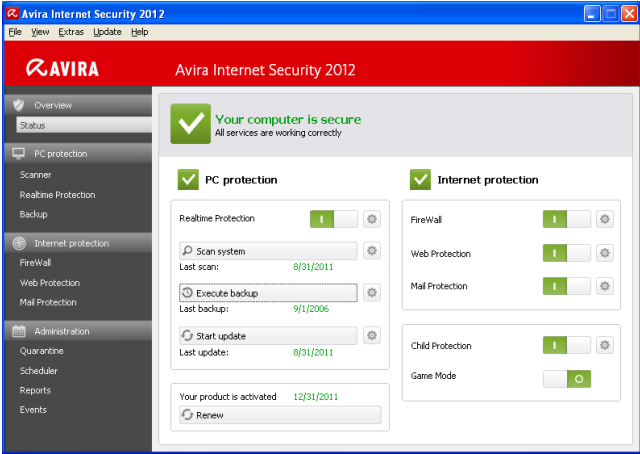Click the last update date 8/31/2011
Image resolution: width=640 pixels, height=454 pixels.
pos(313,352)
